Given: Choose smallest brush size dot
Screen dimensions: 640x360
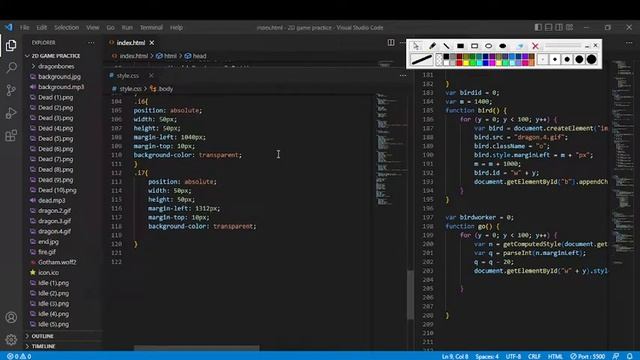Looking at the screenshot, I should point(543,59).
